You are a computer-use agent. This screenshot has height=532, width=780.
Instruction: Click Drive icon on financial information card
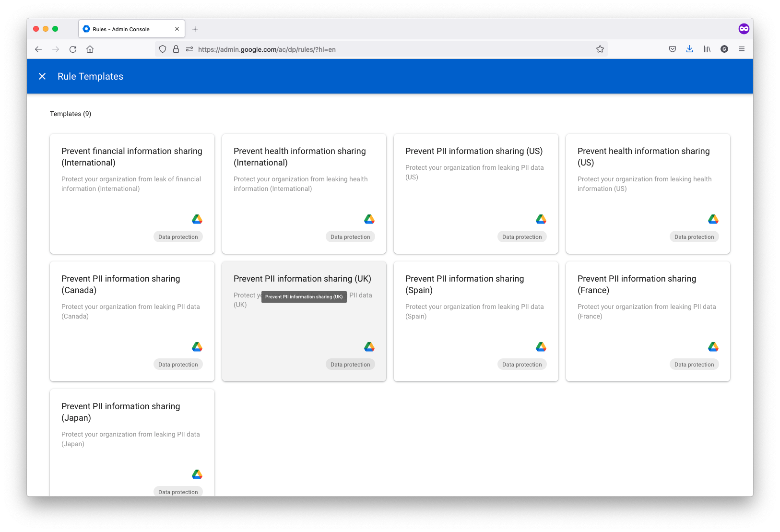[x=197, y=219]
